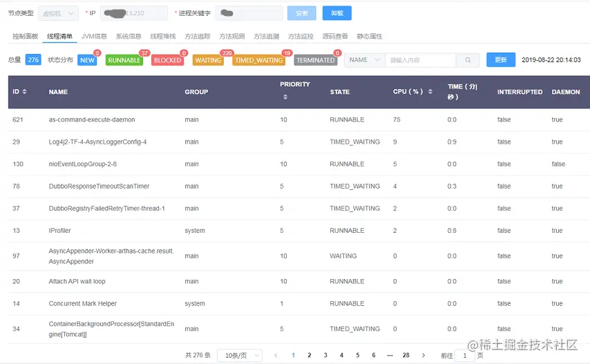Filter threads by WAITING state badge
Viewport: 590px width, 364px height.
(x=208, y=60)
